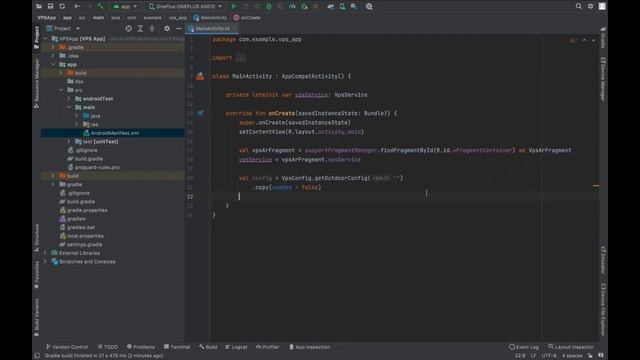Collapse the main folder chevron
640x360 pixels.
69,107
